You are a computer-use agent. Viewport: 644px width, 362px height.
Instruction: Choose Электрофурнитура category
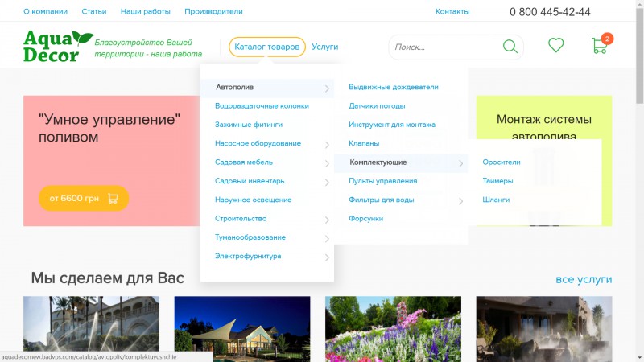click(x=248, y=256)
